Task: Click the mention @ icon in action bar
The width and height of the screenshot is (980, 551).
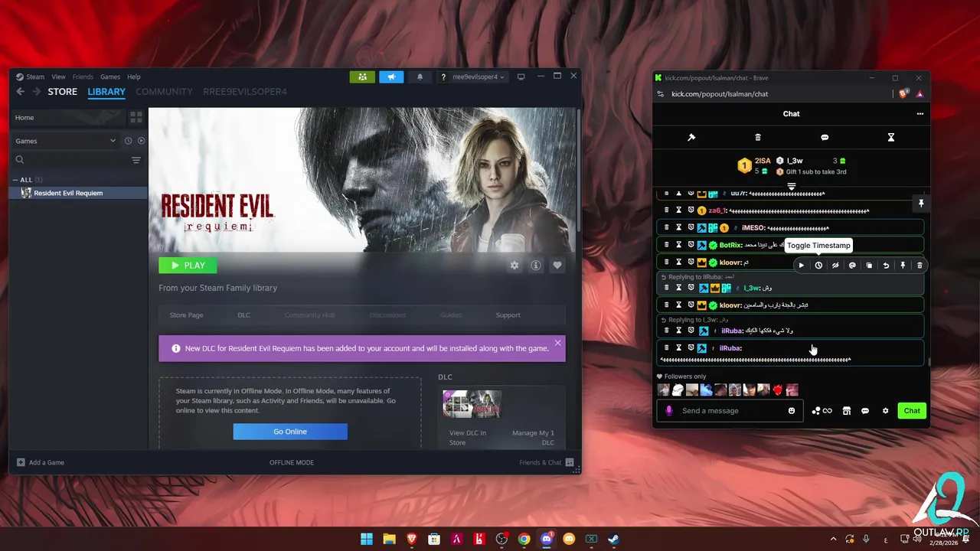Action: click(x=852, y=266)
